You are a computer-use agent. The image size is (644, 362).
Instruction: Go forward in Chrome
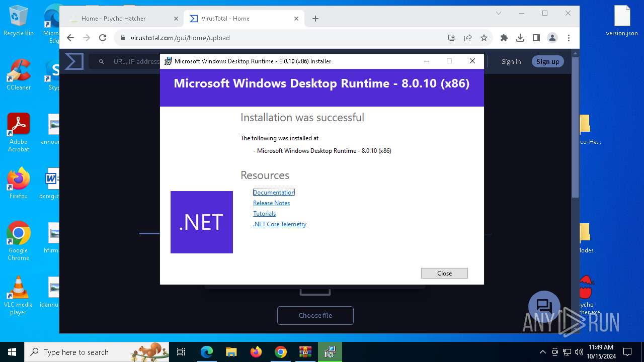(x=87, y=38)
